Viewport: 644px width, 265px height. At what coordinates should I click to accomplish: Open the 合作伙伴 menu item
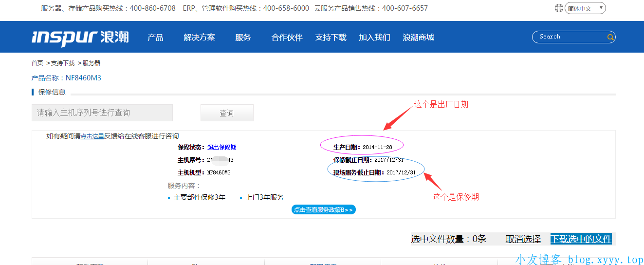point(287,38)
